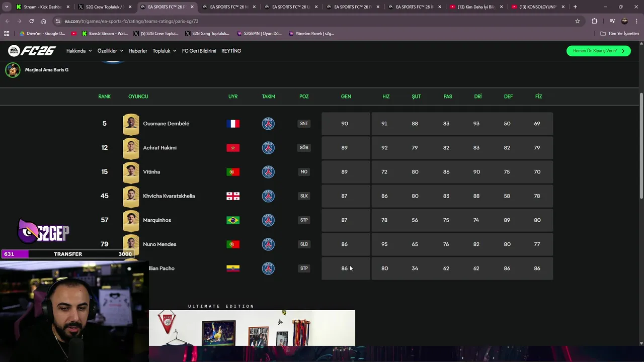644x362 pixels.
Task: Click the SNT position badge for Dembélé
Action: point(304,124)
